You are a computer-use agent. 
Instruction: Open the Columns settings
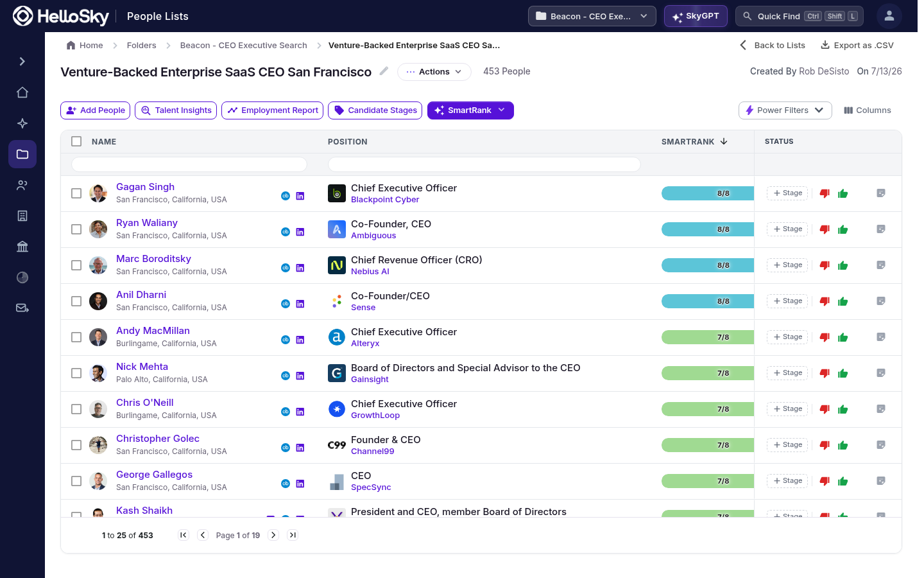click(867, 110)
